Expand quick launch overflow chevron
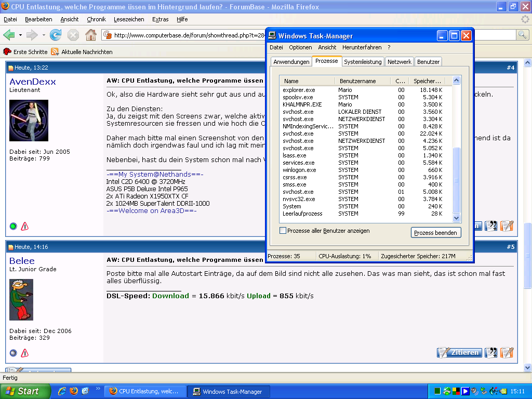Image resolution: width=532 pixels, height=399 pixels. 98,389
